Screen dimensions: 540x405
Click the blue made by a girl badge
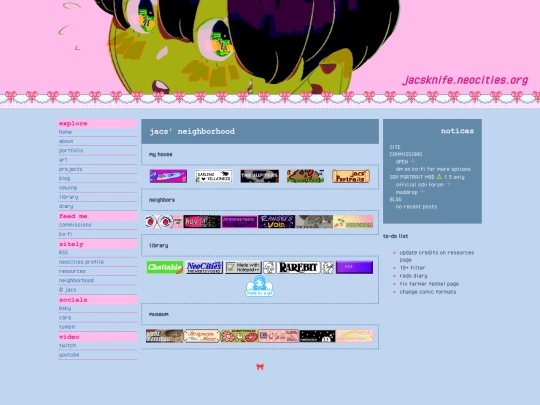click(260, 286)
